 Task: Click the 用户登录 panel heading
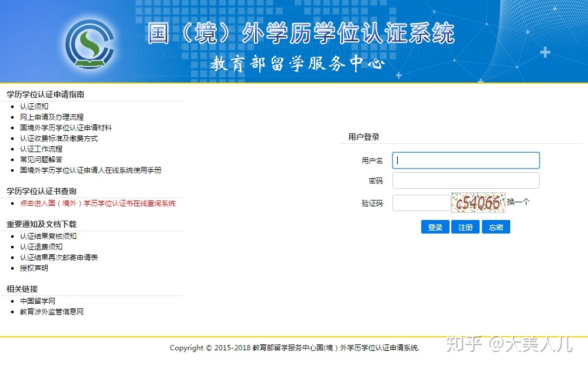point(364,137)
